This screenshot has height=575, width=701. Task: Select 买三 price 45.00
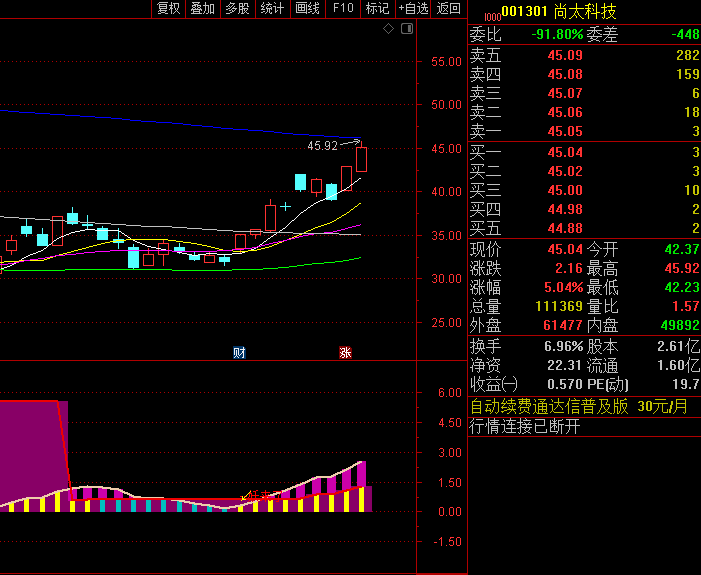click(565, 190)
